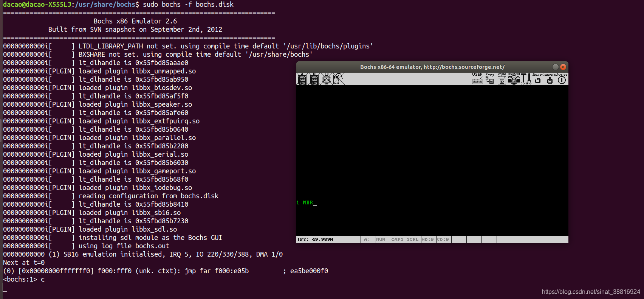Click the CD:0 status indicator
The height and width of the screenshot is (299, 644).
444,240
